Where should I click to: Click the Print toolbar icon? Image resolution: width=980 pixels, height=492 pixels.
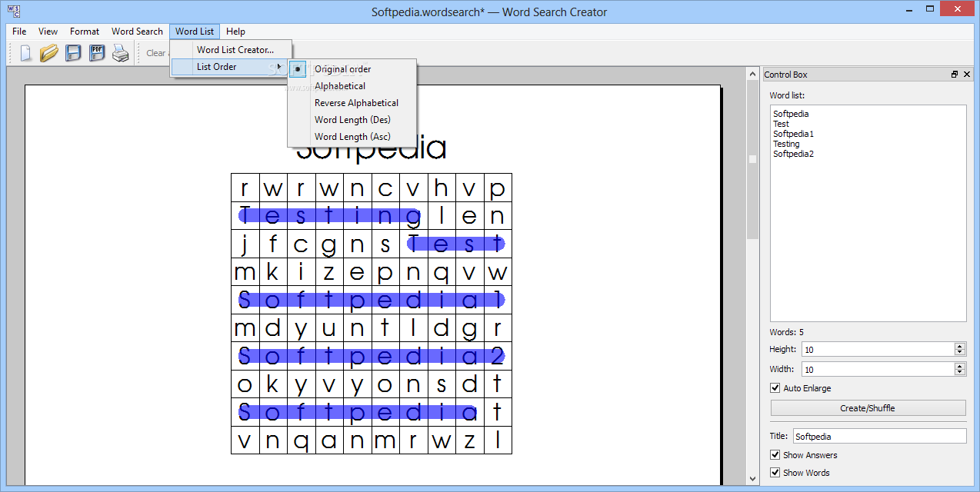click(x=121, y=53)
